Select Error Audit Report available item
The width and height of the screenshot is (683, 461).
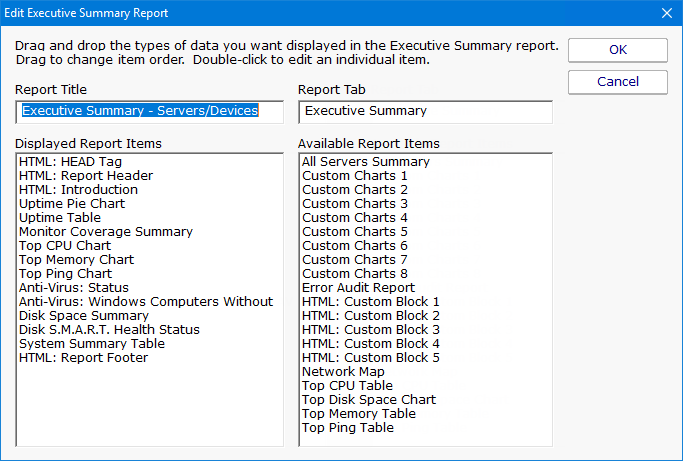coord(359,288)
